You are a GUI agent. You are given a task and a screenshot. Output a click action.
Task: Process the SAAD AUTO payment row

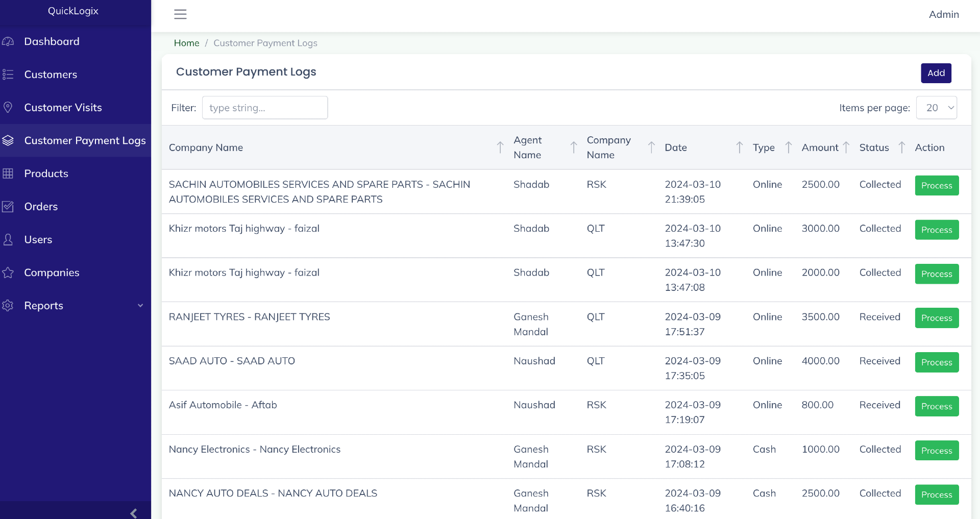pos(936,362)
